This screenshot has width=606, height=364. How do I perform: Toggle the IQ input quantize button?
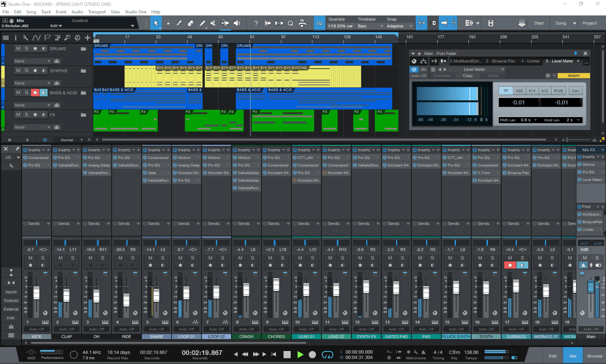coord(320,23)
